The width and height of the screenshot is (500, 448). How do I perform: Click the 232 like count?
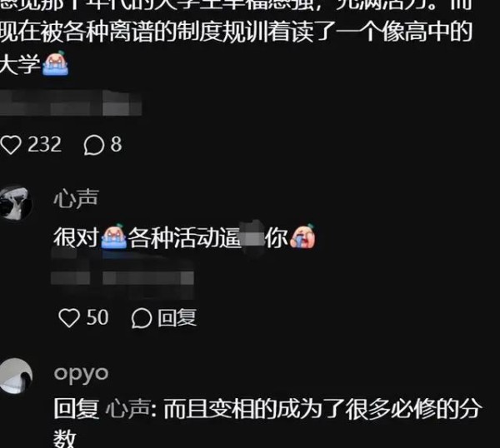(44, 145)
